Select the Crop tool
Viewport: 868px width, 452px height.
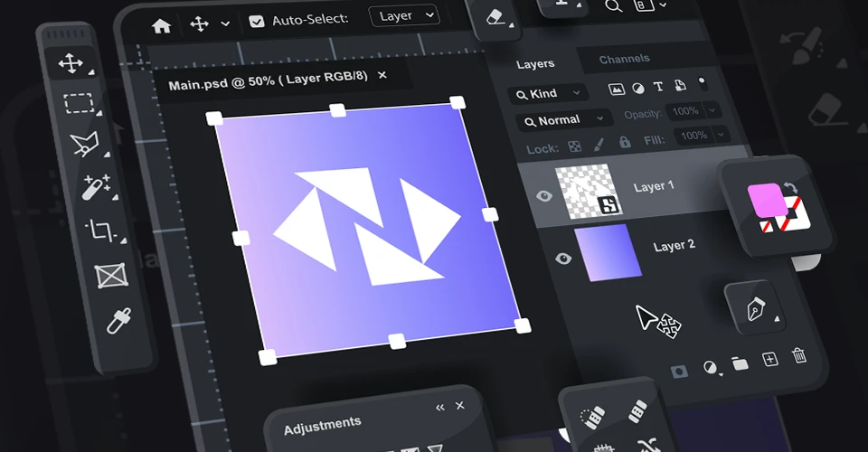coord(102,231)
